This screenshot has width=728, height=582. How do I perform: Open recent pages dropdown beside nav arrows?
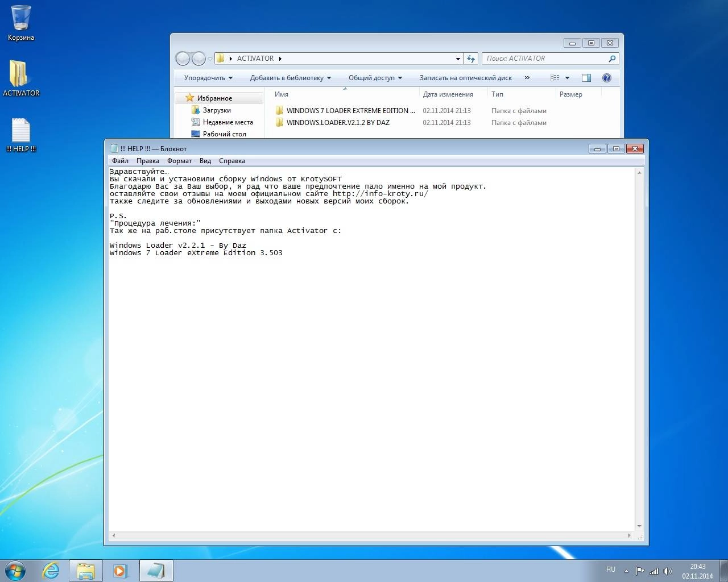210,59
